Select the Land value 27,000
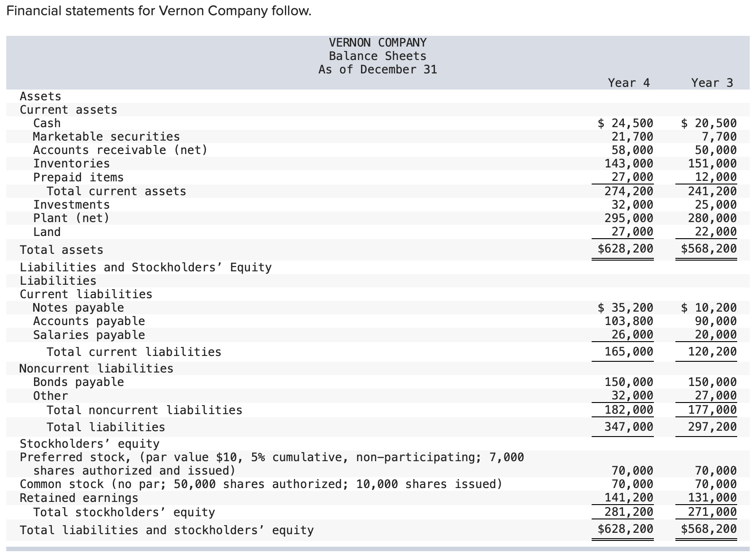756x557 pixels. [x=629, y=232]
